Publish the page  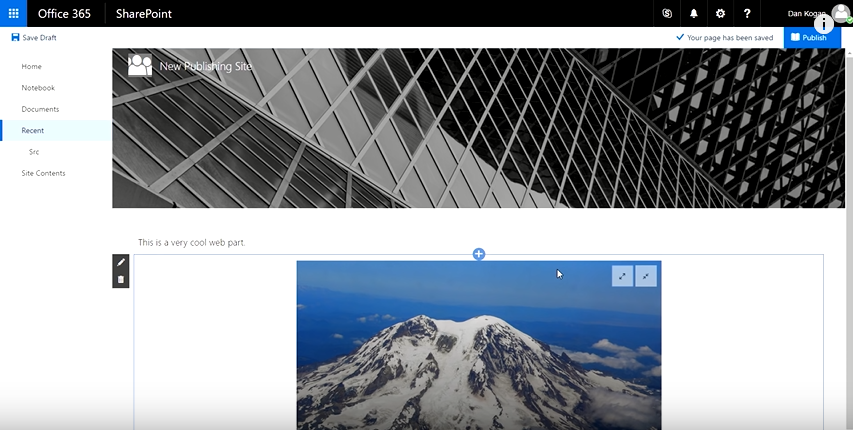812,38
